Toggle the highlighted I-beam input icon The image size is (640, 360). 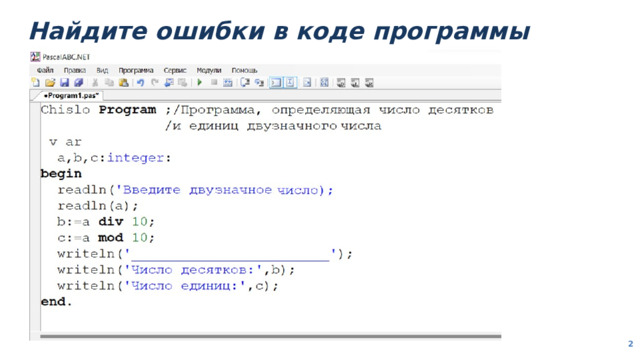coord(290,83)
